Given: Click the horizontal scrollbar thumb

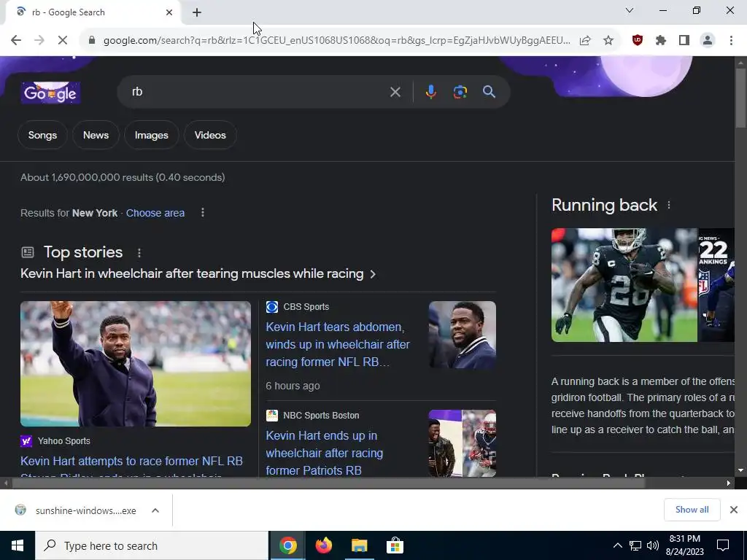Looking at the screenshot, I should pos(328,483).
